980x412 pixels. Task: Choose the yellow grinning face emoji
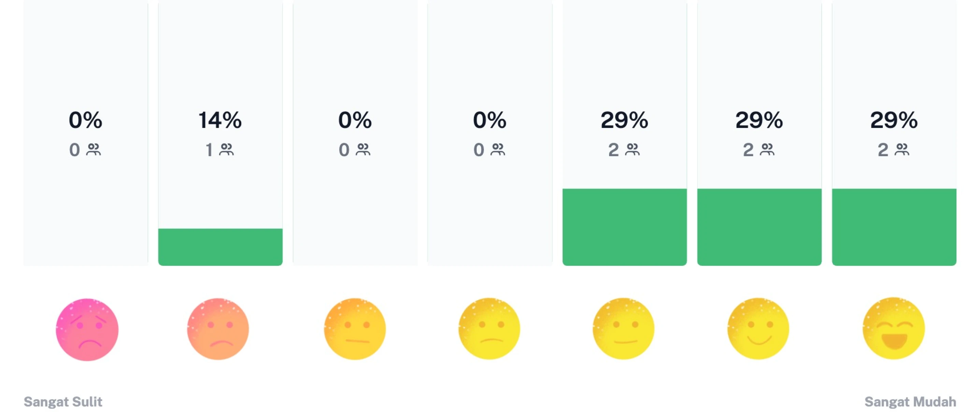click(x=894, y=329)
